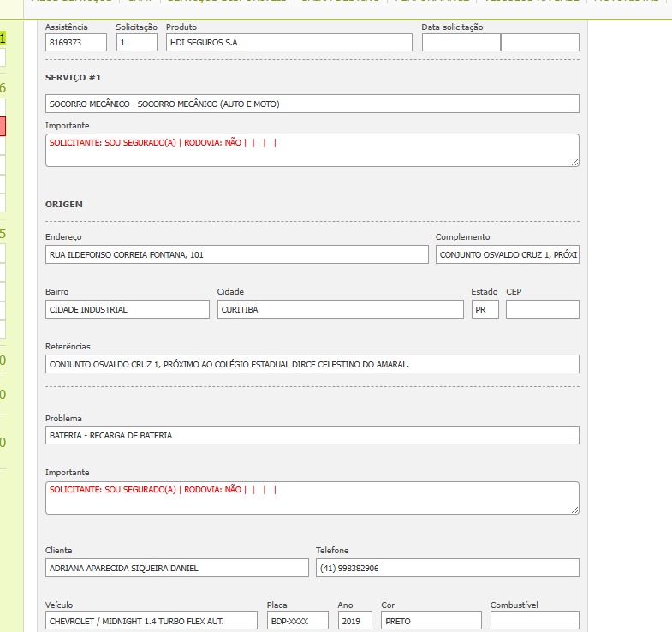Image resolution: width=672 pixels, height=632 pixels.
Task: Click the Cliente name field
Action: click(176, 568)
